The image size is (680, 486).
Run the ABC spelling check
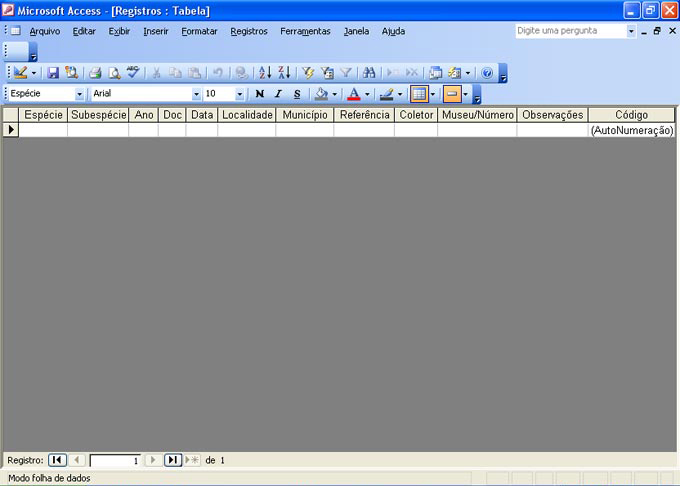click(x=133, y=73)
